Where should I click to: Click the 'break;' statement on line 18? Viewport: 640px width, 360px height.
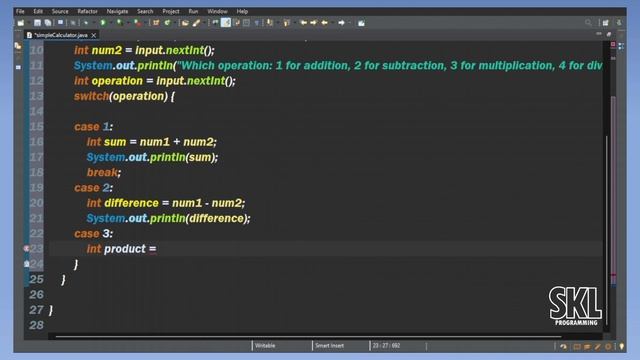tap(104, 173)
